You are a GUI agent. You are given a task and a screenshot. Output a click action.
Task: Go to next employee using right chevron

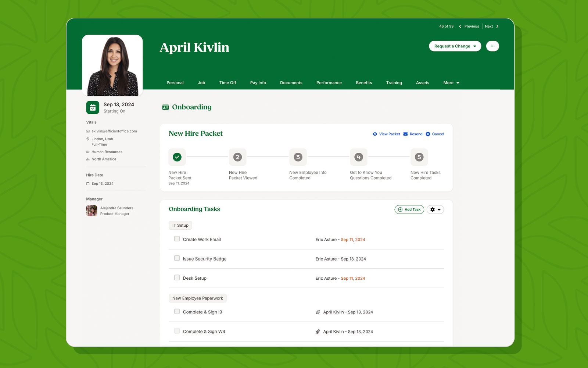coord(497,26)
